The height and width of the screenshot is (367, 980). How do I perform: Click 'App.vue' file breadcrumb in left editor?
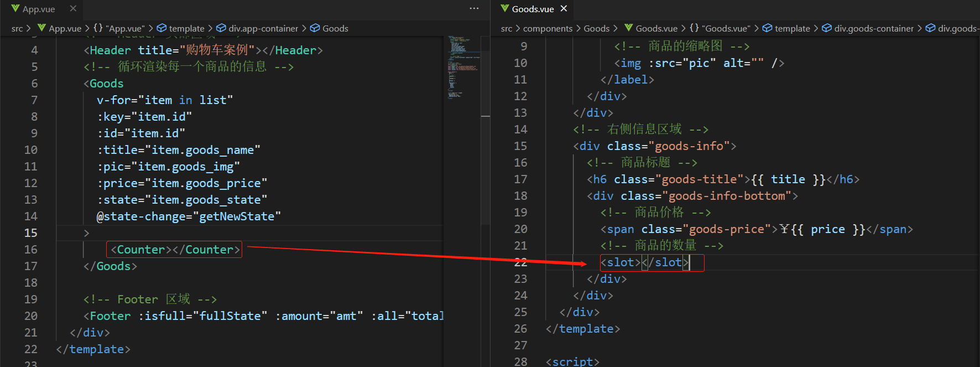click(x=65, y=28)
